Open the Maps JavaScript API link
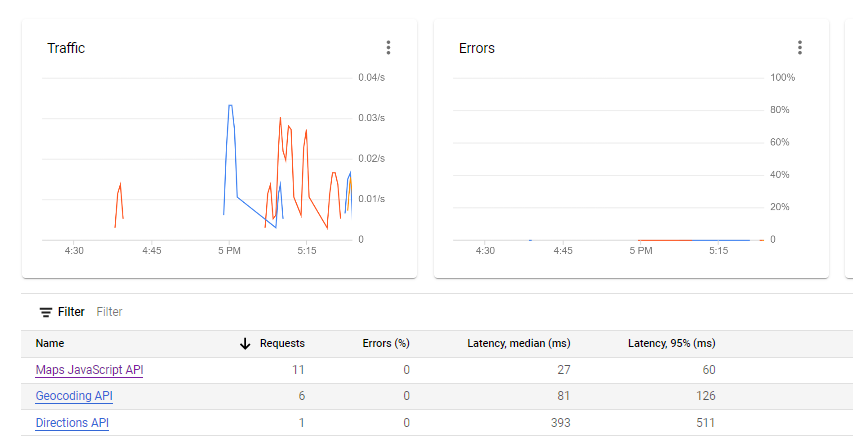 pos(89,370)
